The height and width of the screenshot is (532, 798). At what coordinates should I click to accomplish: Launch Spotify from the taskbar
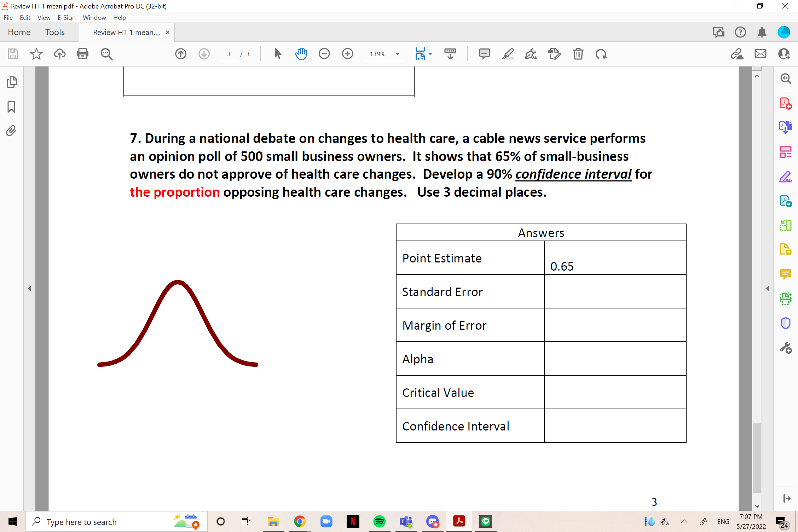point(379,521)
